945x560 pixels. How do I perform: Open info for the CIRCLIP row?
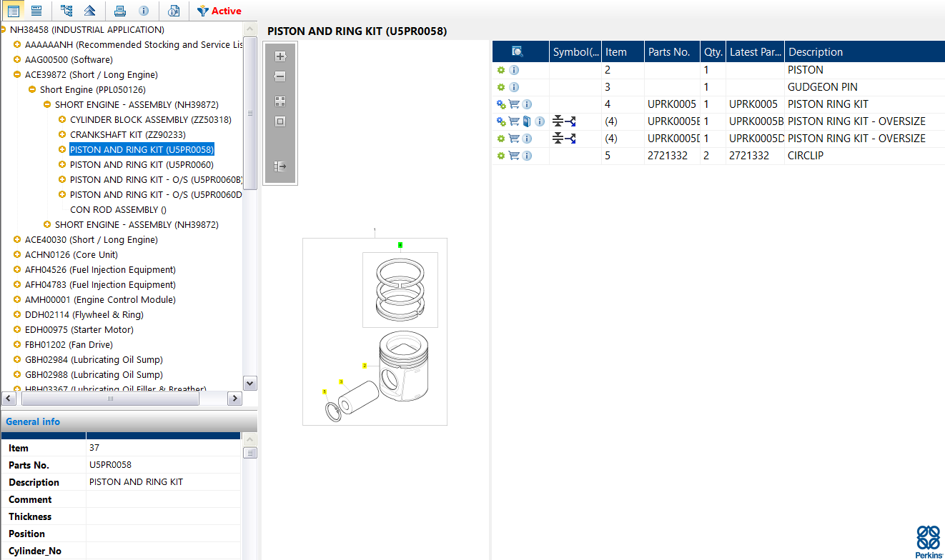[527, 156]
